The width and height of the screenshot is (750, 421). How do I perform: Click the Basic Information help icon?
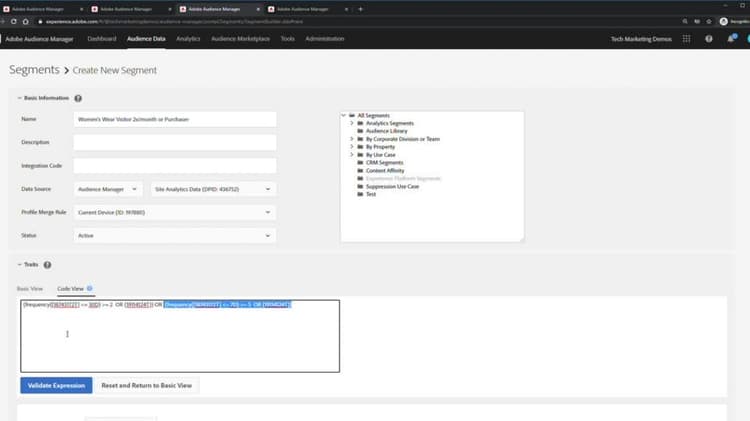(x=78, y=98)
